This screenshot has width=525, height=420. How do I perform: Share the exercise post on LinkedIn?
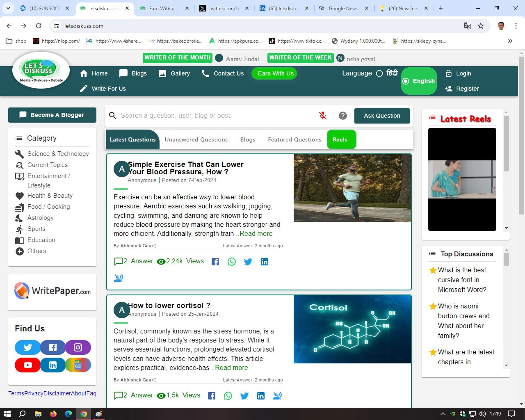pyautogui.click(x=265, y=262)
